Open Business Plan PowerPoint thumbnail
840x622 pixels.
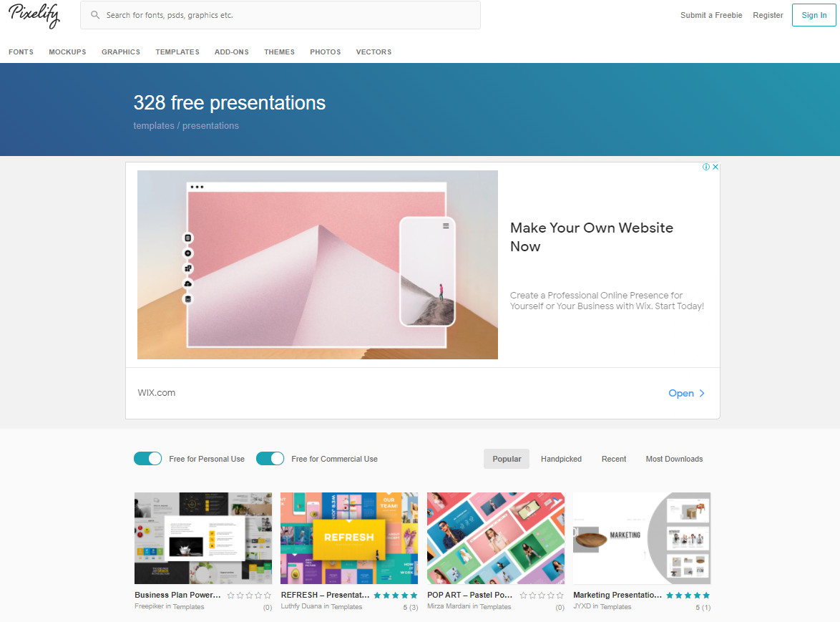click(203, 538)
